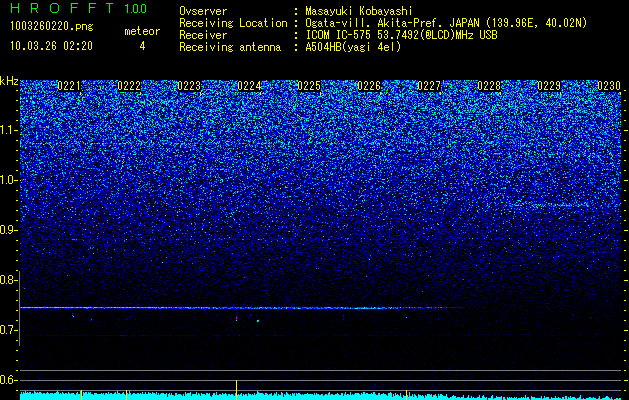This screenshot has height=400, width=629.
Task: Click the kHz axis unit label
Action: point(9,81)
